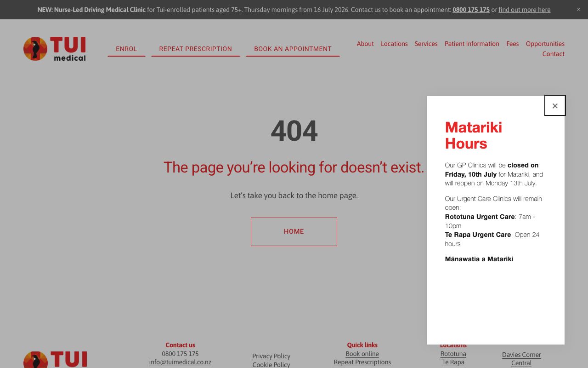
Task: Click the 'Matariki Hours' popup heading
Action: (x=474, y=135)
